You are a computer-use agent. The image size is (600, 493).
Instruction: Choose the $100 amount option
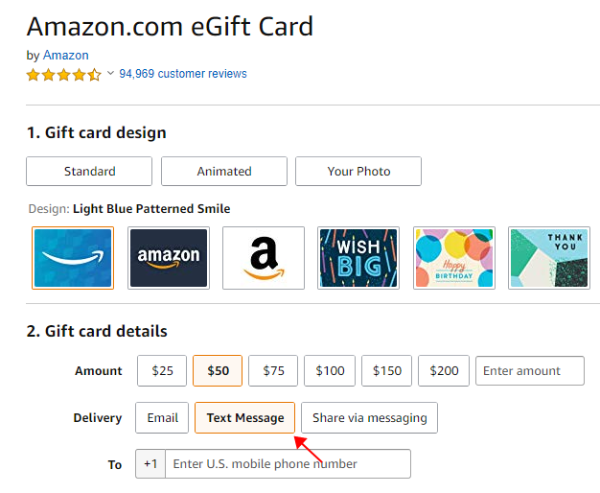click(x=330, y=371)
